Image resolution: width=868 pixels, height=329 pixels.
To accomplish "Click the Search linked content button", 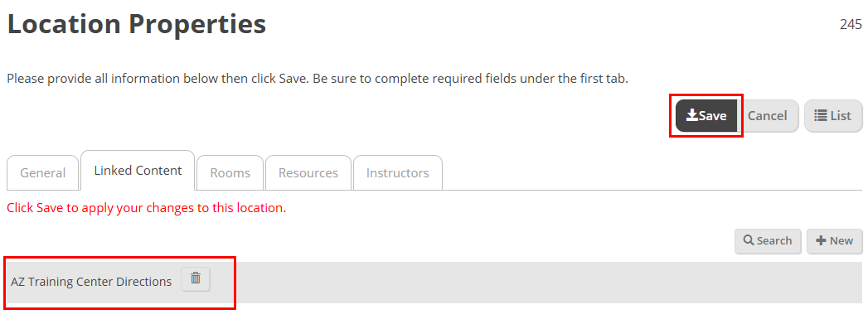I will tap(768, 240).
